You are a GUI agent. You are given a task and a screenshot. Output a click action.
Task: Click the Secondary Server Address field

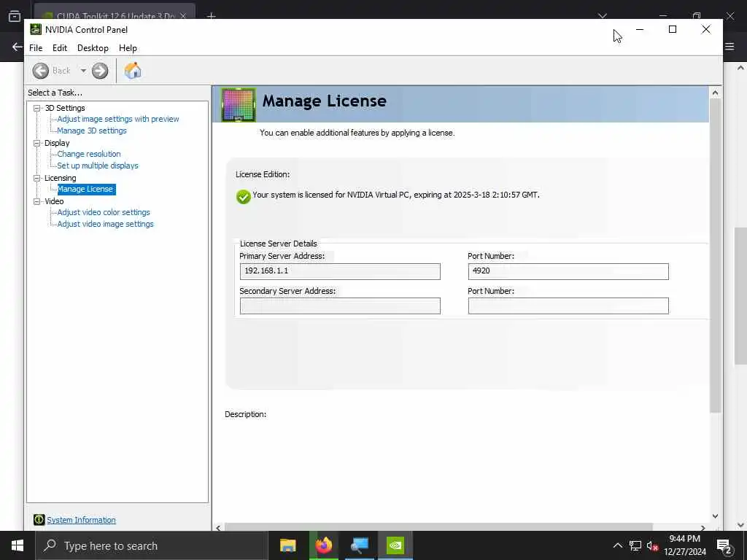[x=340, y=306]
